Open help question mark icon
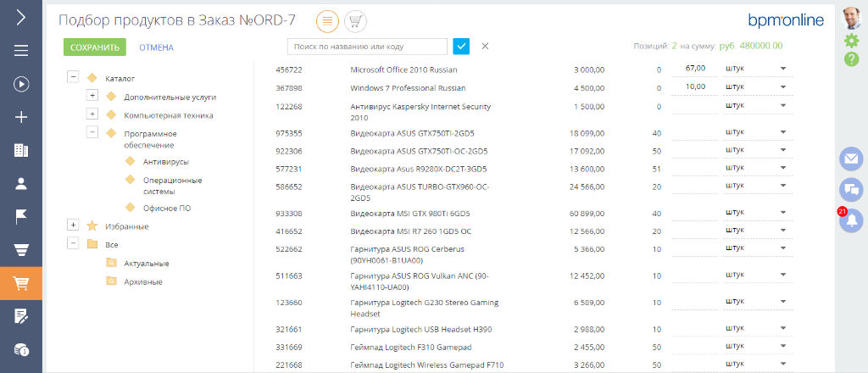The image size is (868, 373). point(851,58)
